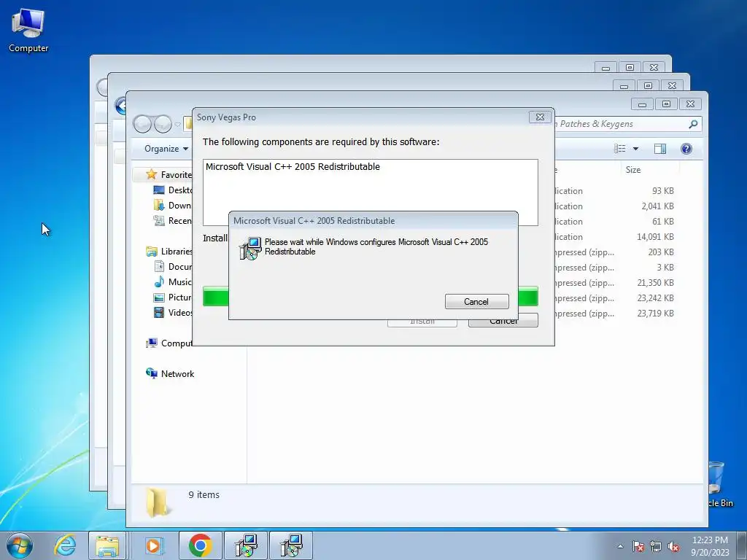Viewport: 747px width, 560px height.
Task: Close the backmost Explorer window
Action: pos(654,68)
